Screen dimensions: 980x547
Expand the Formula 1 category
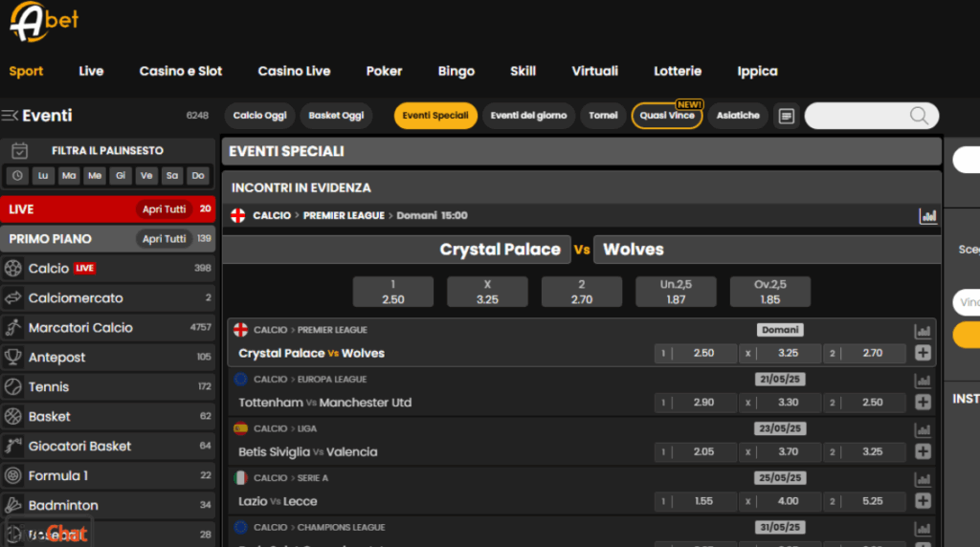108,476
